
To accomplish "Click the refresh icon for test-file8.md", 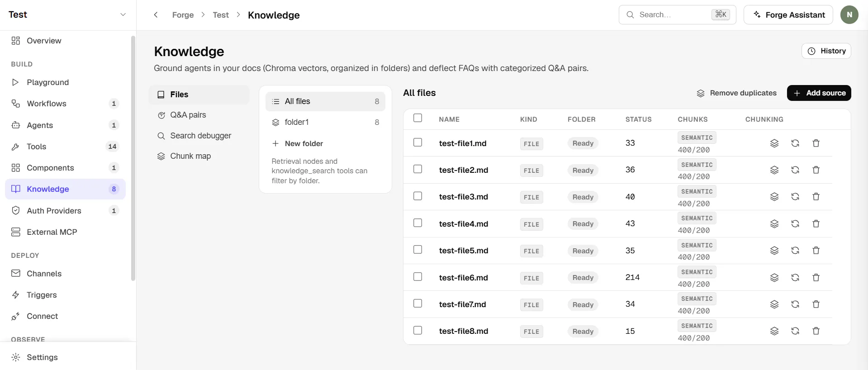I will pyautogui.click(x=795, y=331).
